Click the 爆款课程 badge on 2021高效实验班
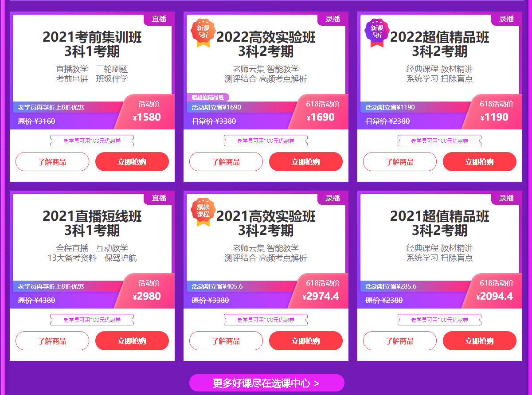Screen dimensions: 532x395 tap(203, 212)
